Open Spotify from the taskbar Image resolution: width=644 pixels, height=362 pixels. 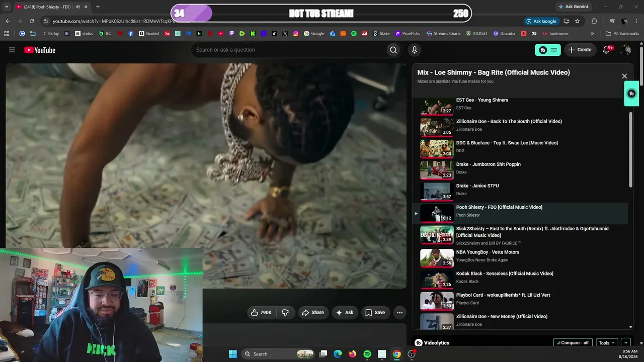pyautogui.click(x=367, y=354)
